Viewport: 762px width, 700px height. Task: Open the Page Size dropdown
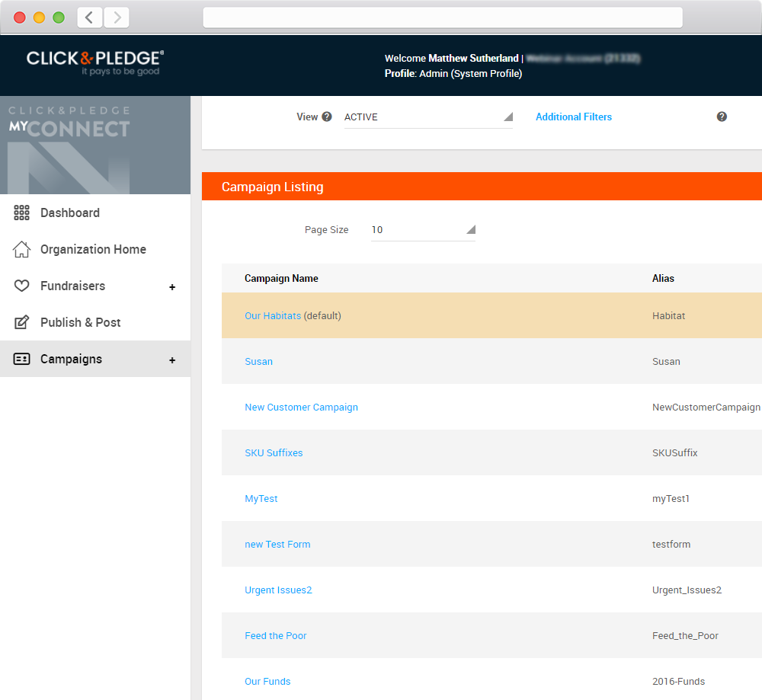pyautogui.click(x=423, y=229)
